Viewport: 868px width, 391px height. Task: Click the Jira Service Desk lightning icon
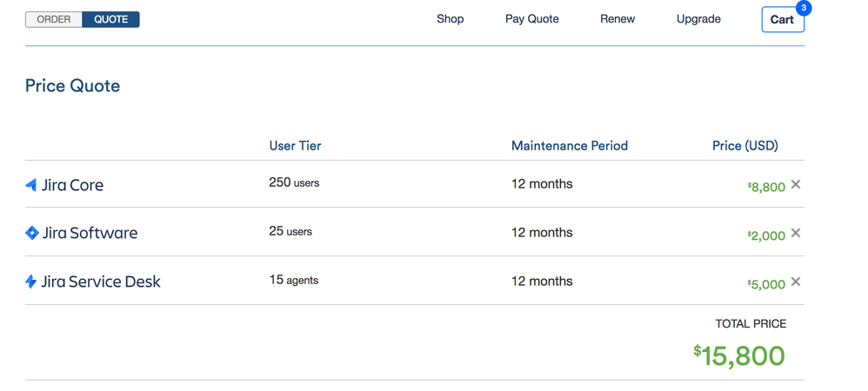pyautogui.click(x=31, y=282)
